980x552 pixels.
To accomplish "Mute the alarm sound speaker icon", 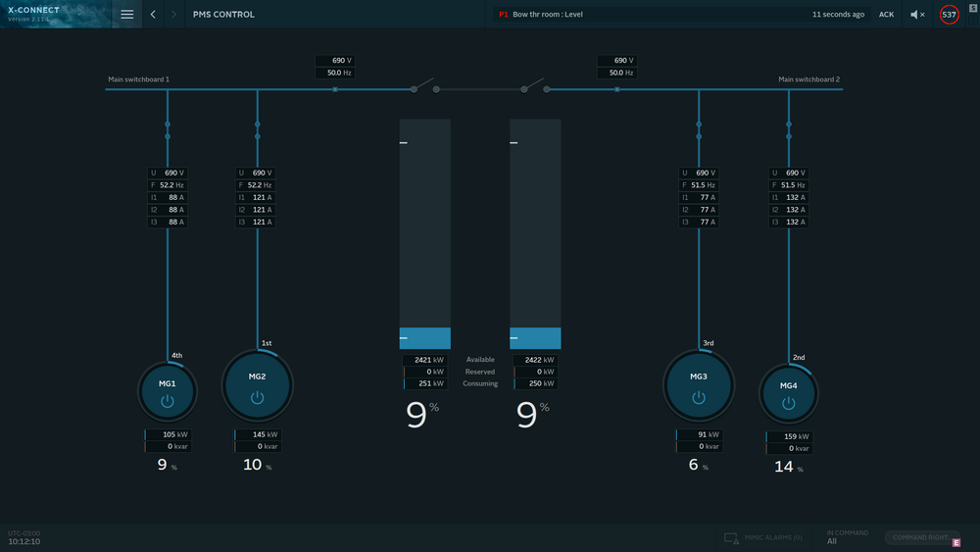I will tap(916, 15).
